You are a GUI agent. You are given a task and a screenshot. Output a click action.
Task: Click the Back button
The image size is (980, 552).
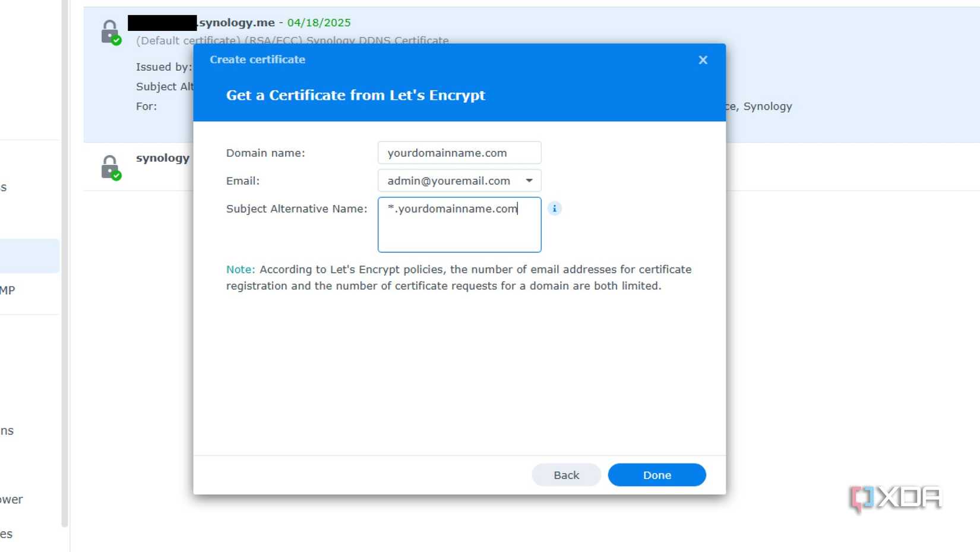click(565, 475)
